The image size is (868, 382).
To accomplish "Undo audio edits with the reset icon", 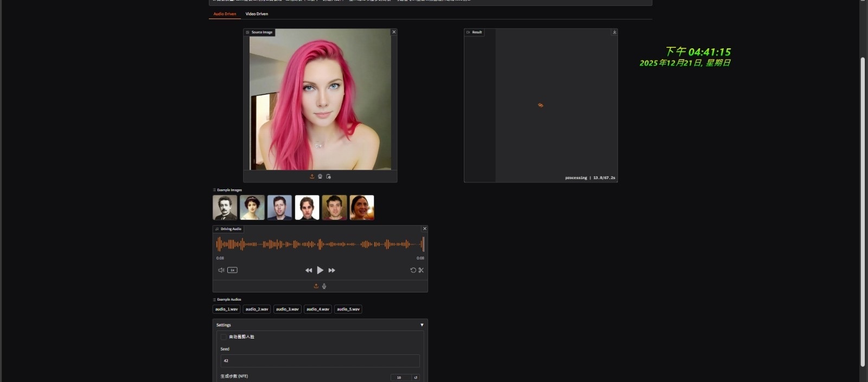I will [x=413, y=270].
